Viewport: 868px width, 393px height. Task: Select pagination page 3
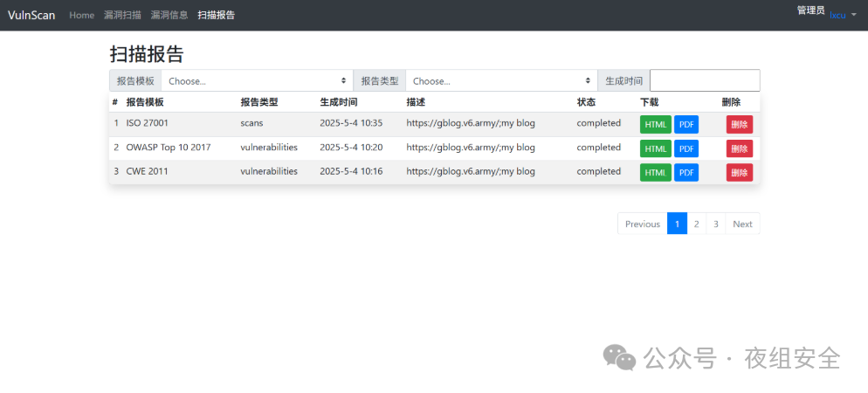click(x=716, y=224)
